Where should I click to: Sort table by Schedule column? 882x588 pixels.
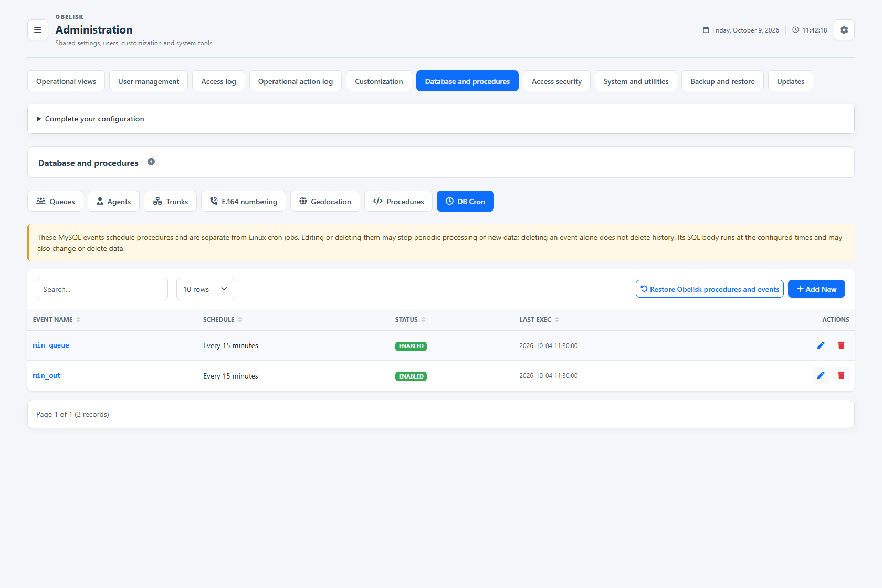tap(223, 319)
